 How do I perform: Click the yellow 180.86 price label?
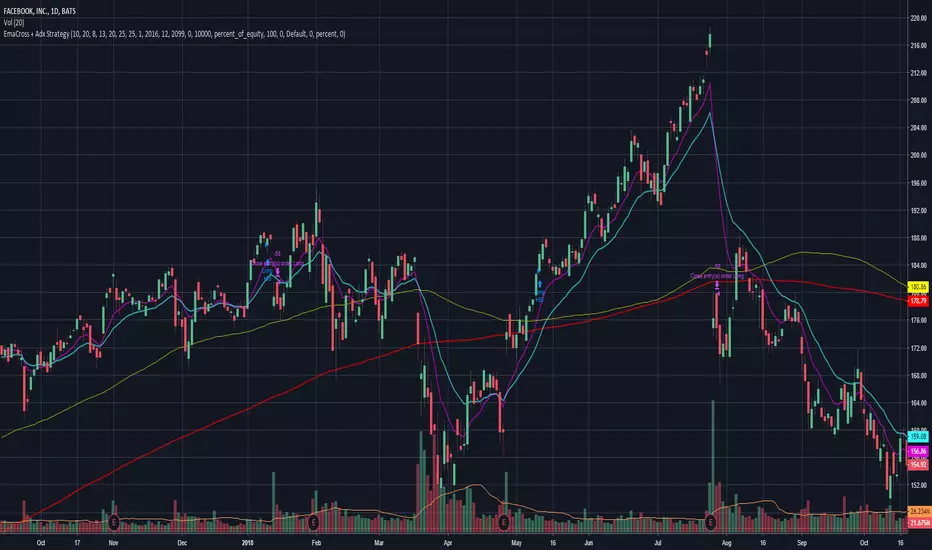tap(918, 287)
